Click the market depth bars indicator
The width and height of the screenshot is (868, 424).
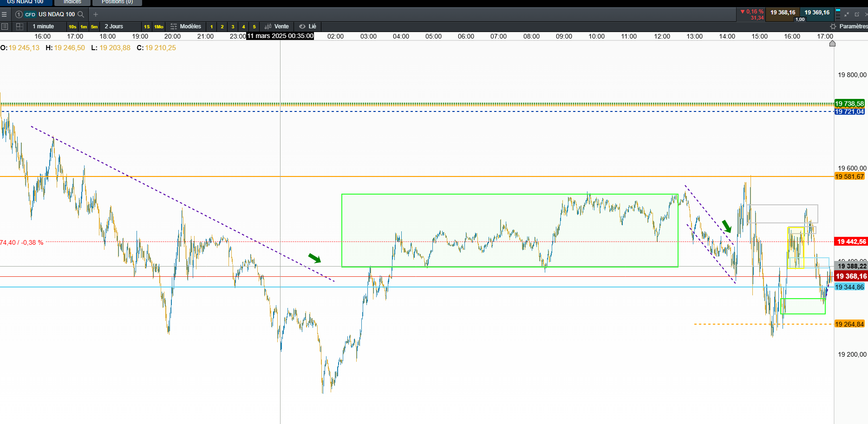pos(838,14)
